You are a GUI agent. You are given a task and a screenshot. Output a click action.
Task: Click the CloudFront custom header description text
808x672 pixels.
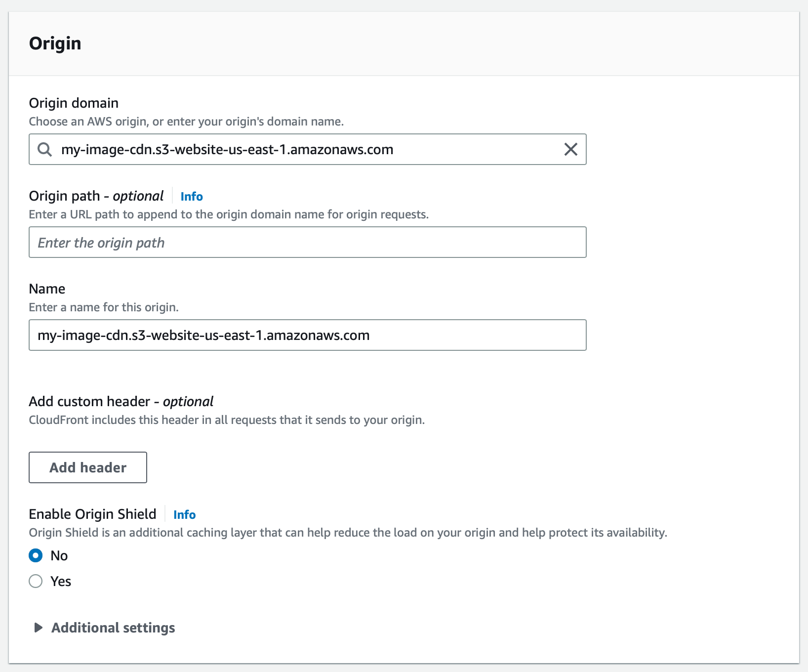click(x=227, y=420)
